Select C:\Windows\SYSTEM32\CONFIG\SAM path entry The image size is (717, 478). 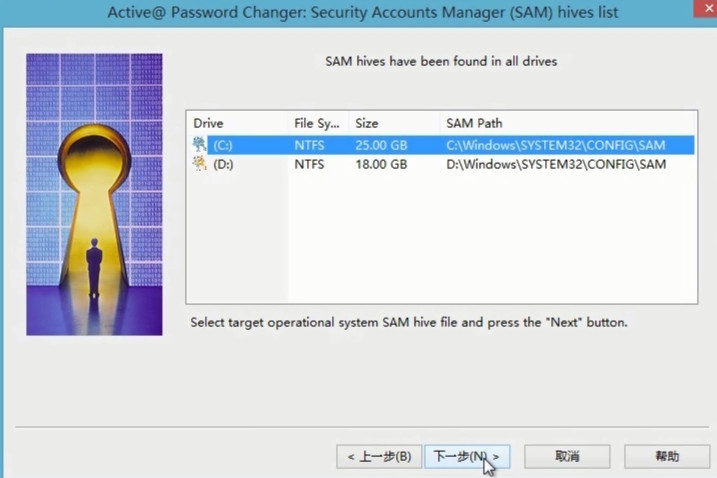coord(556,145)
